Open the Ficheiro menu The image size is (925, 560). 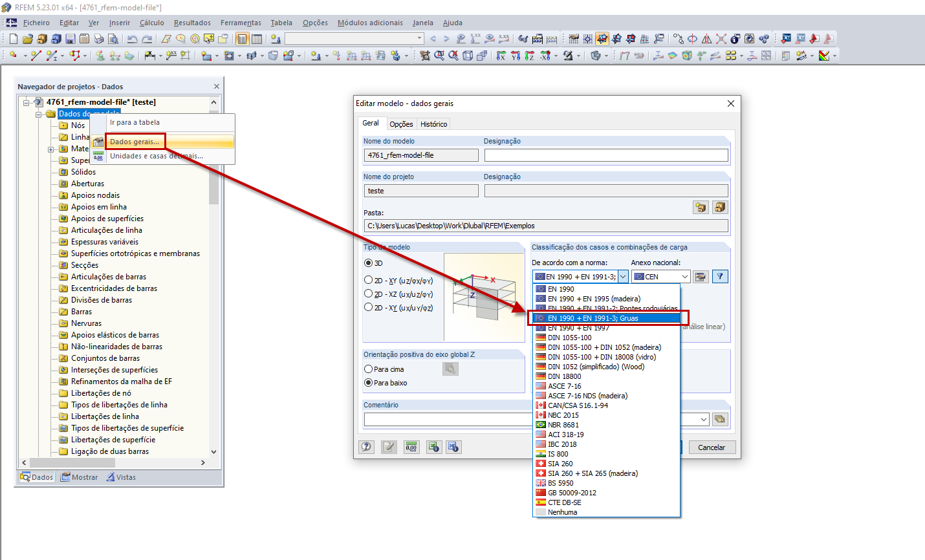(x=36, y=23)
